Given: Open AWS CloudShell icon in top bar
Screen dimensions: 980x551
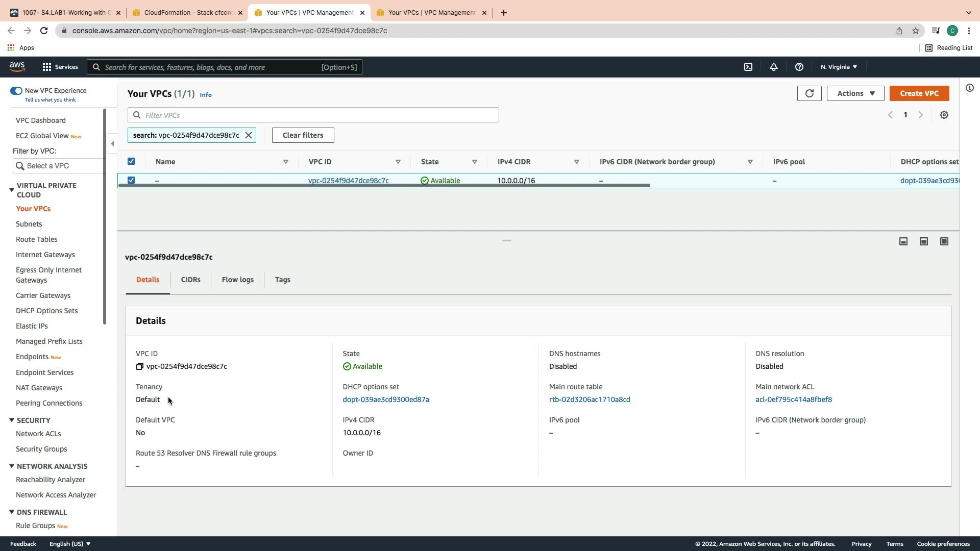Looking at the screenshot, I should tap(748, 67).
